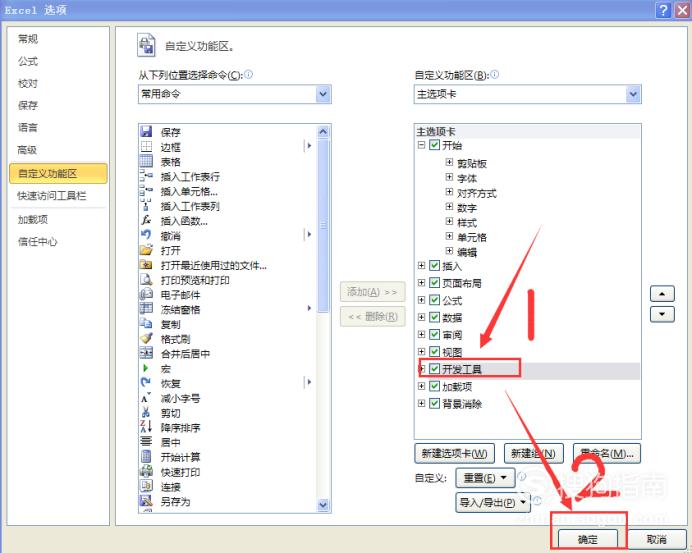Toggle the 视图 tab checkbox

(x=434, y=352)
